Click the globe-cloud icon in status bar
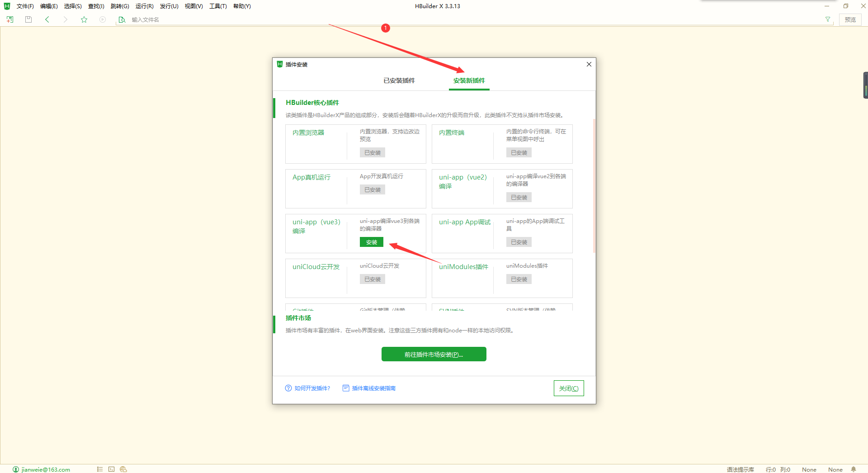The height and width of the screenshot is (473, 868). click(x=123, y=469)
